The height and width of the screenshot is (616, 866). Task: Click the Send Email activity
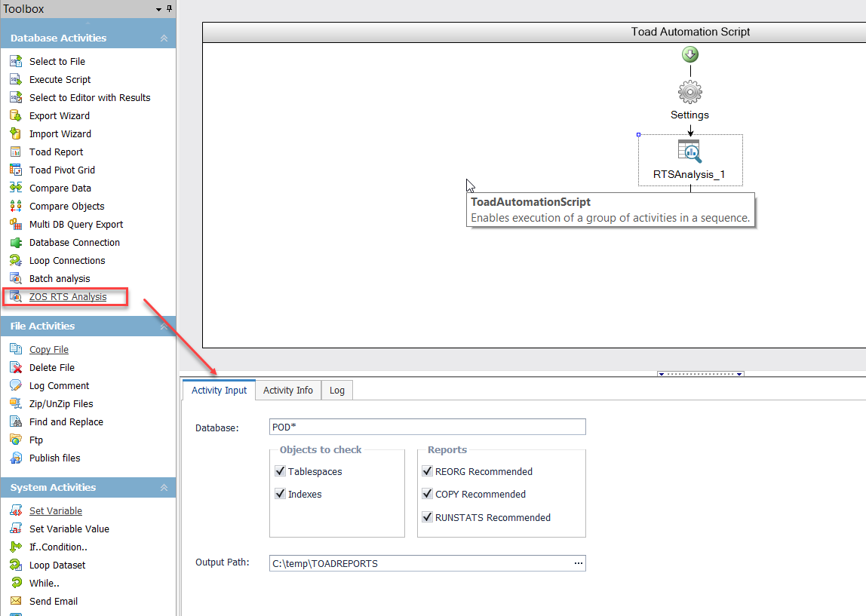coord(54,601)
